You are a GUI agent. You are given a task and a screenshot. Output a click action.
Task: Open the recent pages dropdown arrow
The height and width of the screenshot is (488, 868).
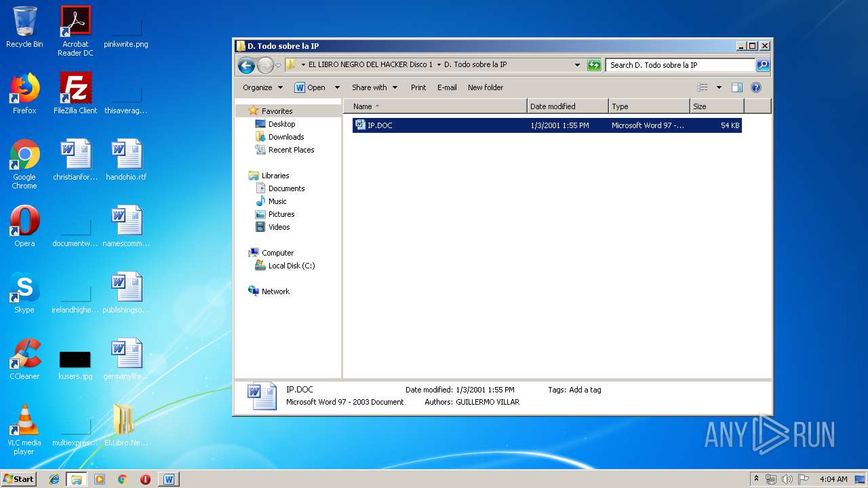tap(278, 66)
